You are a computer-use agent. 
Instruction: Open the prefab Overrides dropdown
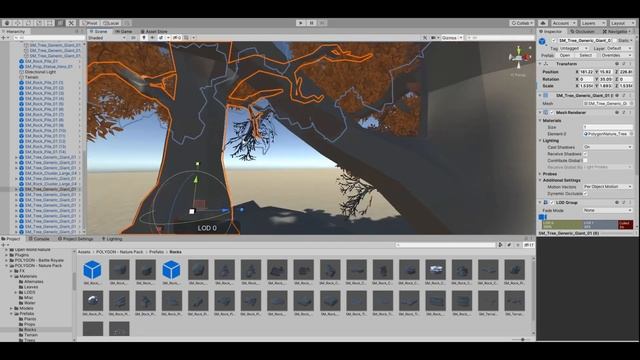[616, 56]
